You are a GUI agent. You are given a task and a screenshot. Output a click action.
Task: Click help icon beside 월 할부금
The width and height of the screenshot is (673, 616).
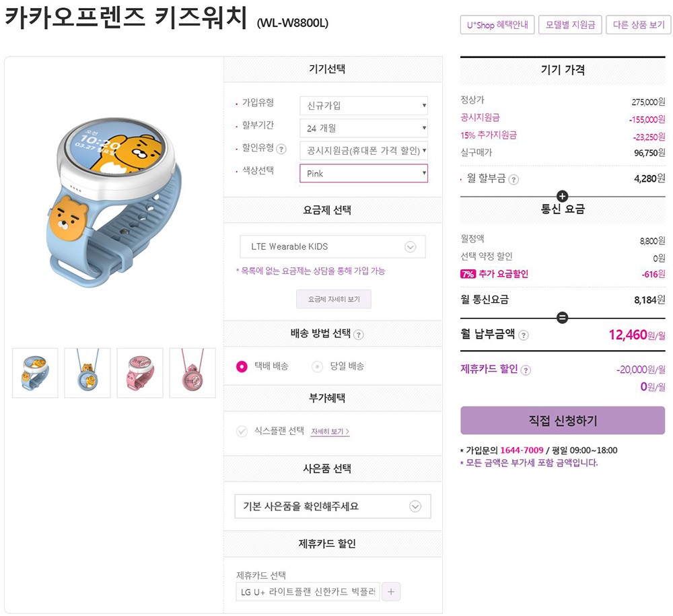pyautogui.click(x=513, y=180)
